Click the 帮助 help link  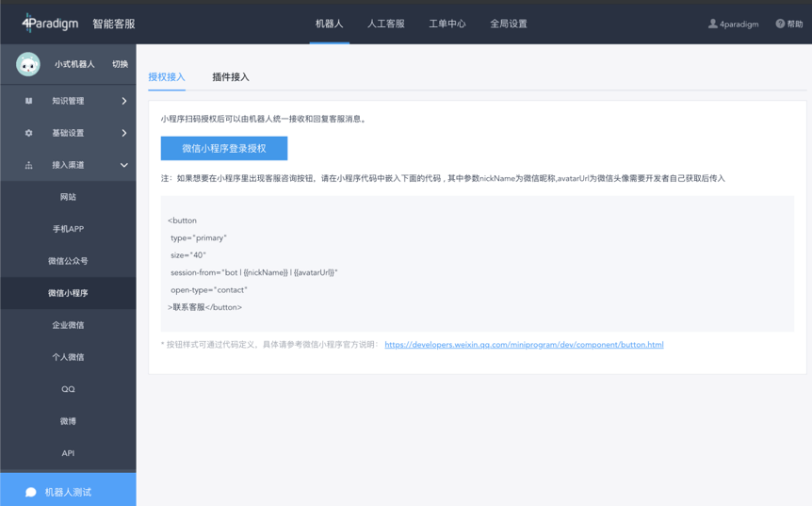pyautogui.click(x=795, y=24)
